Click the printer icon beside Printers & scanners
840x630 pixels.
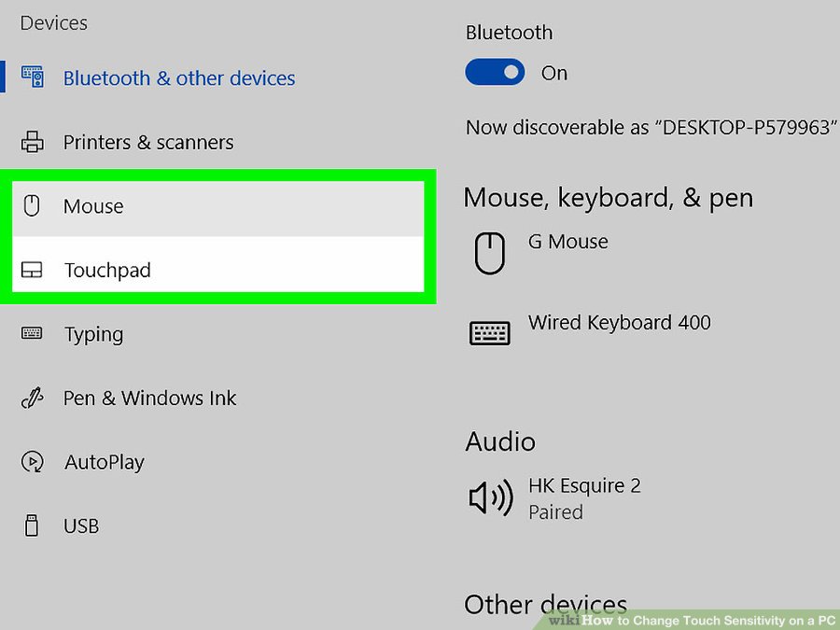click(32, 142)
